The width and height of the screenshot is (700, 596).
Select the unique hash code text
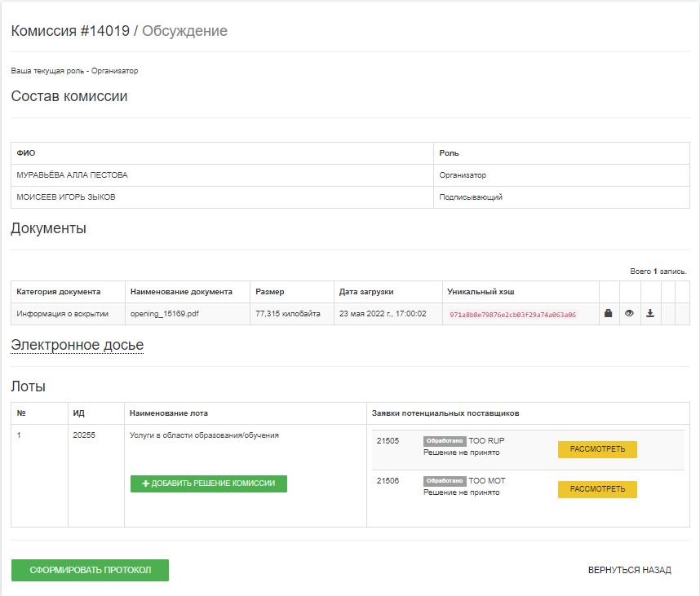point(512,314)
